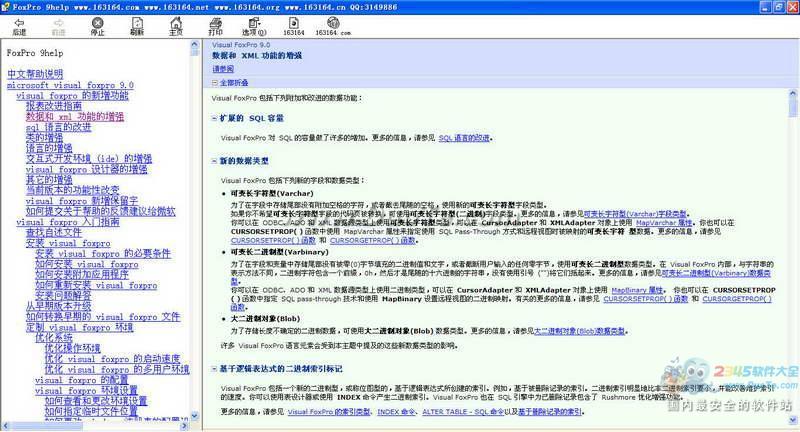800x432 pixels.
Task: Open the 可变长字符型(Varchar)字段类型 link
Action: (x=635, y=214)
